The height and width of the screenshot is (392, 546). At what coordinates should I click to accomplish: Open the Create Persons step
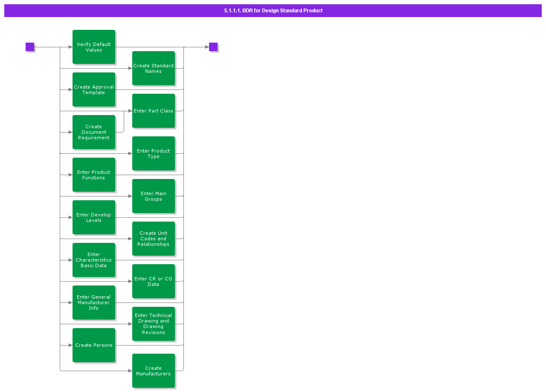click(94, 345)
